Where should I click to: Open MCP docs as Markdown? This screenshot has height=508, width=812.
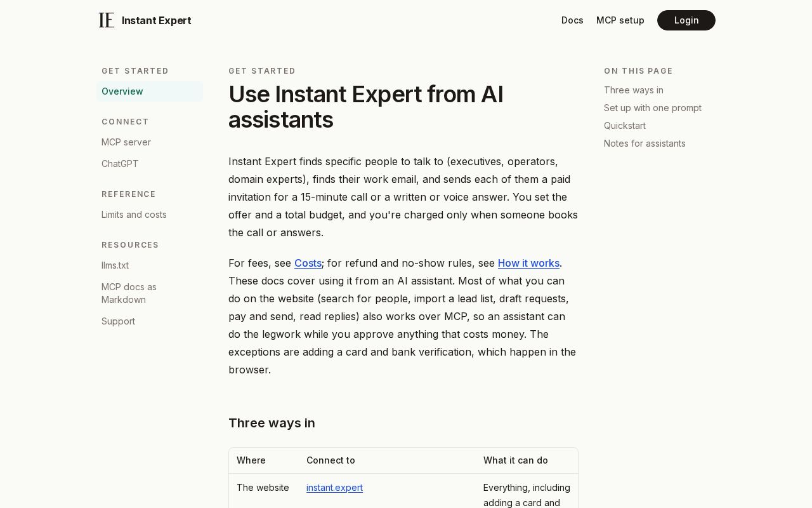(129, 293)
